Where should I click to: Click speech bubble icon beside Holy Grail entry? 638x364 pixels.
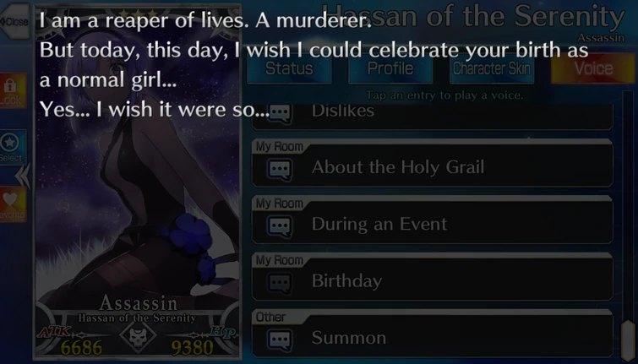point(280,168)
